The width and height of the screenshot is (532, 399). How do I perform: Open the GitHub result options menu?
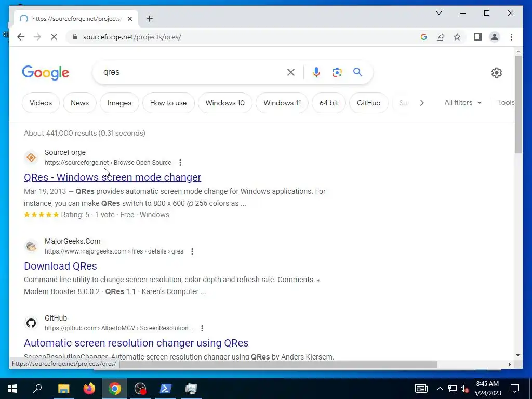tap(202, 328)
